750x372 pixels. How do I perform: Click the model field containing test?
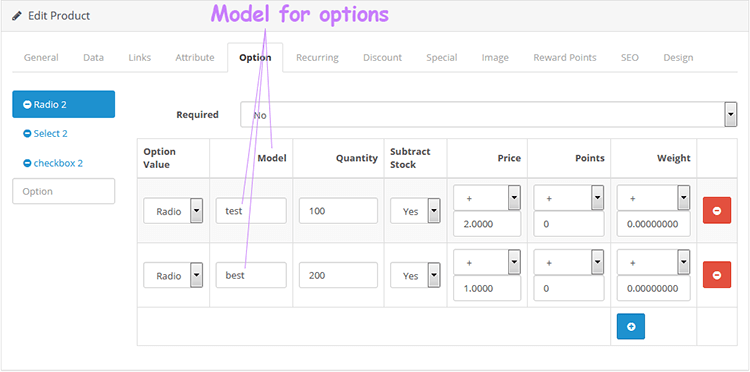point(251,211)
